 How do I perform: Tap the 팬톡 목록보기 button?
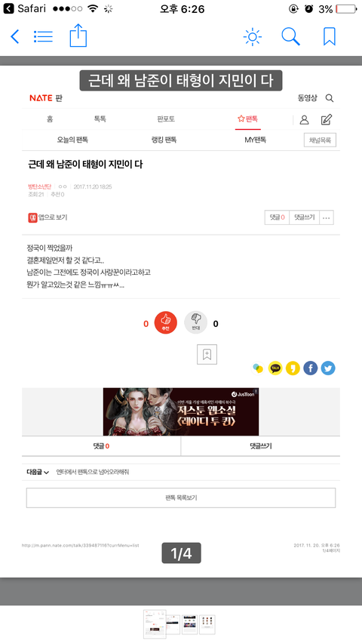[x=181, y=498]
